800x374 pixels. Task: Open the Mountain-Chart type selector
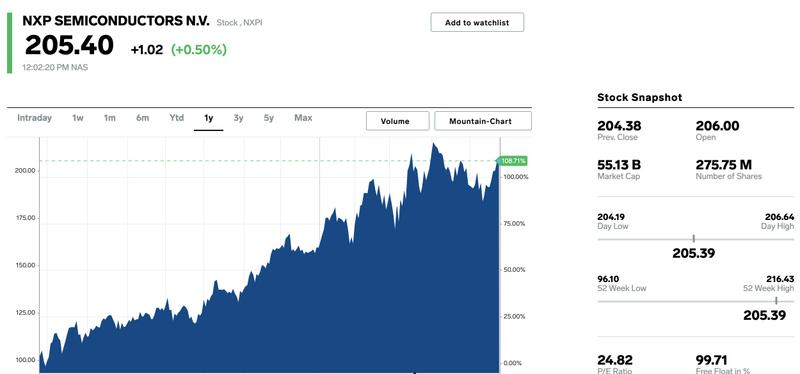click(483, 121)
